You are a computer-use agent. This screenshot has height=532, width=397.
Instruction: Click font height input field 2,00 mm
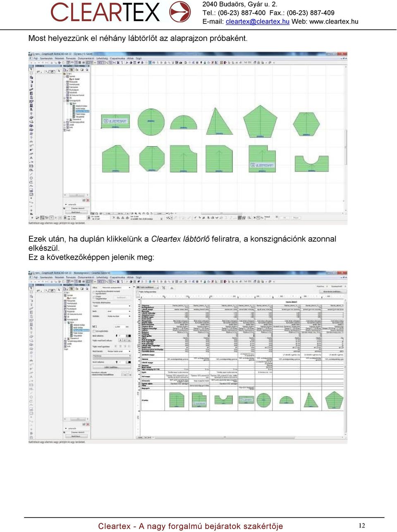pos(119,327)
